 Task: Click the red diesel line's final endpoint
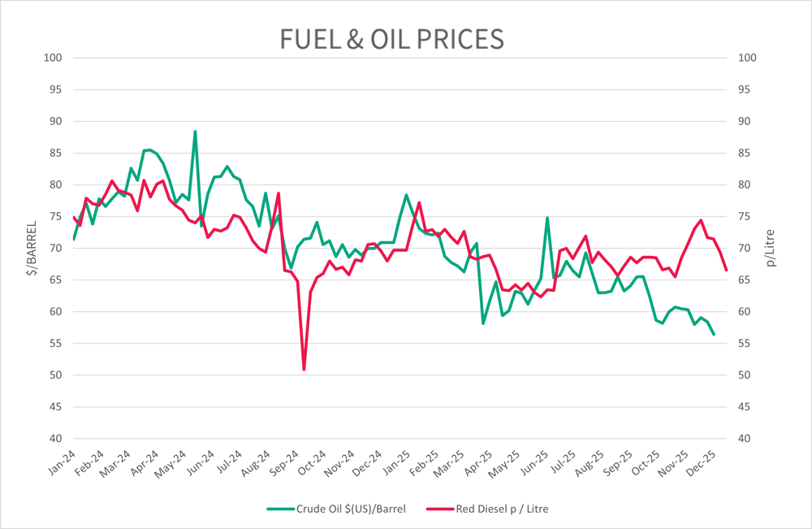point(726,270)
